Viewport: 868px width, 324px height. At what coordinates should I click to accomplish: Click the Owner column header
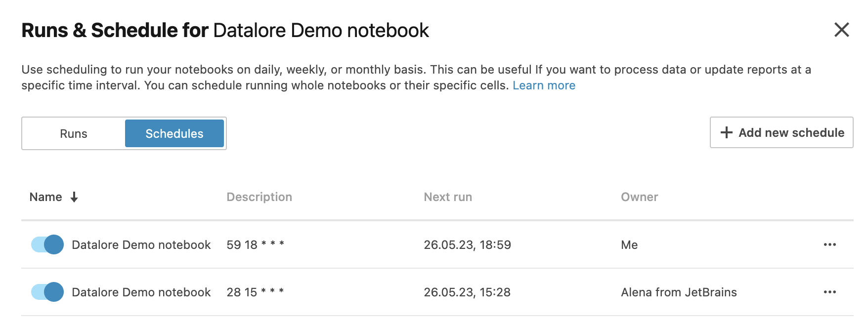(639, 197)
